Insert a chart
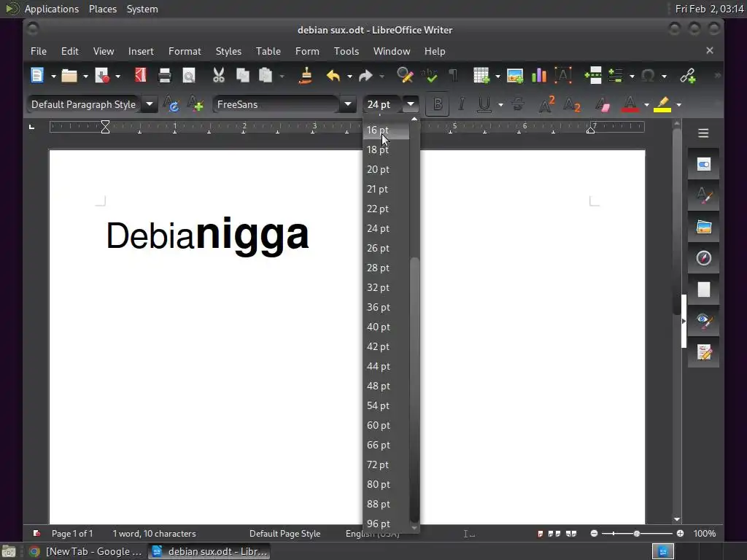The height and width of the screenshot is (560, 747). click(x=539, y=75)
